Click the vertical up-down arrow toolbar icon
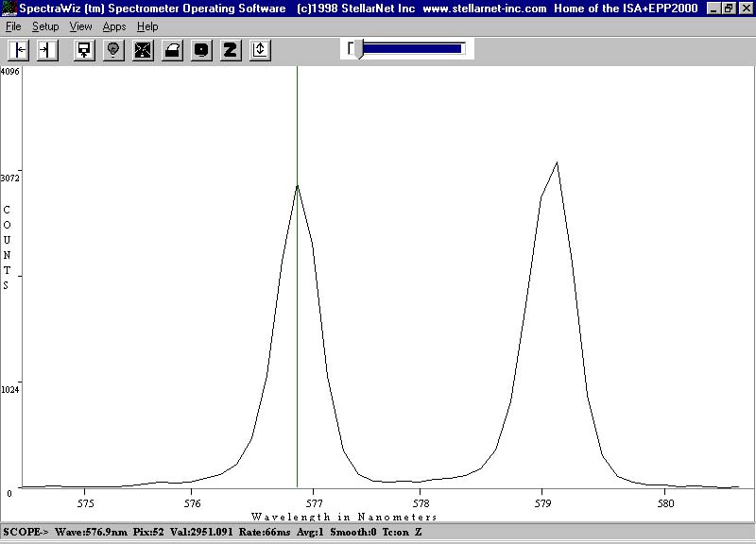756x544 pixels. (x=261, y=50)
